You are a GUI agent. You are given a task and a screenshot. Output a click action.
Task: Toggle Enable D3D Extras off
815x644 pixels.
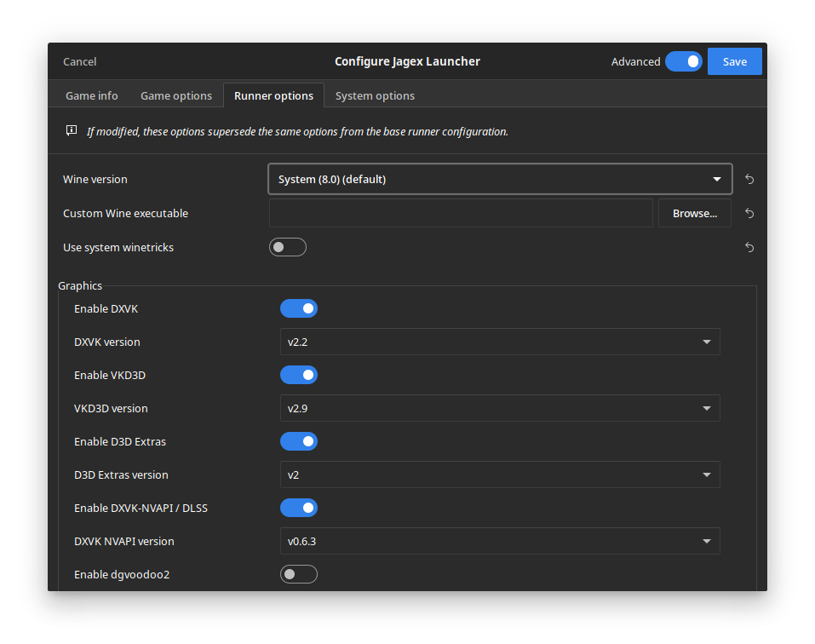point(299,442)
